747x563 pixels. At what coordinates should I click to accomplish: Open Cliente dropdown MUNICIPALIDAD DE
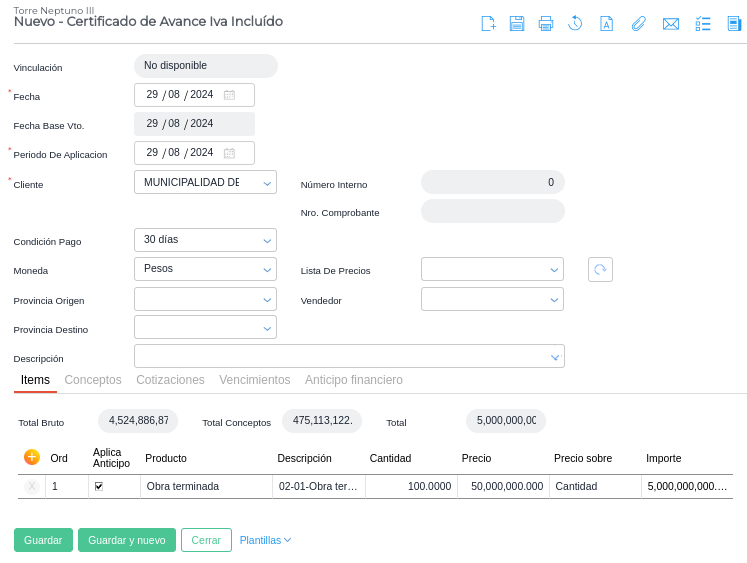pos(205,182)
